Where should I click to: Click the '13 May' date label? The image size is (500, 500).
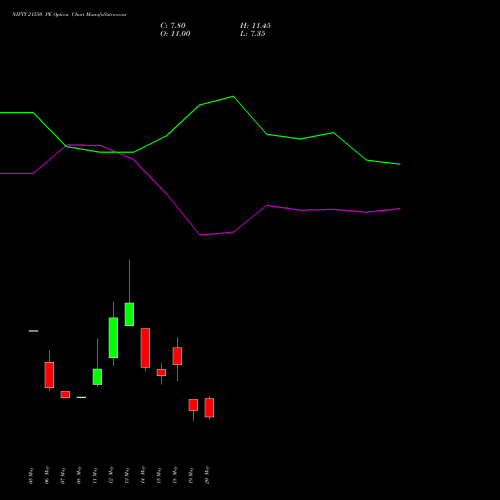pos(127,476)
